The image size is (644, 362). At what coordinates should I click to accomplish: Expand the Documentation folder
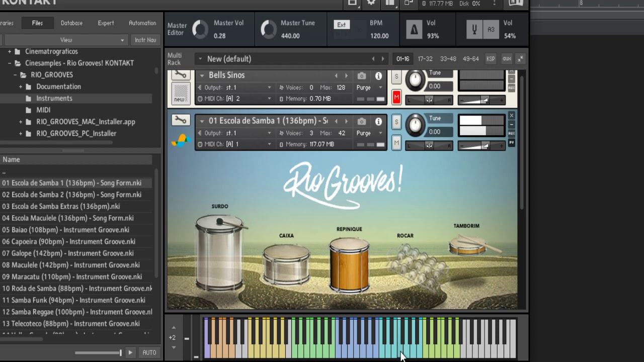[x=21, y=86]
